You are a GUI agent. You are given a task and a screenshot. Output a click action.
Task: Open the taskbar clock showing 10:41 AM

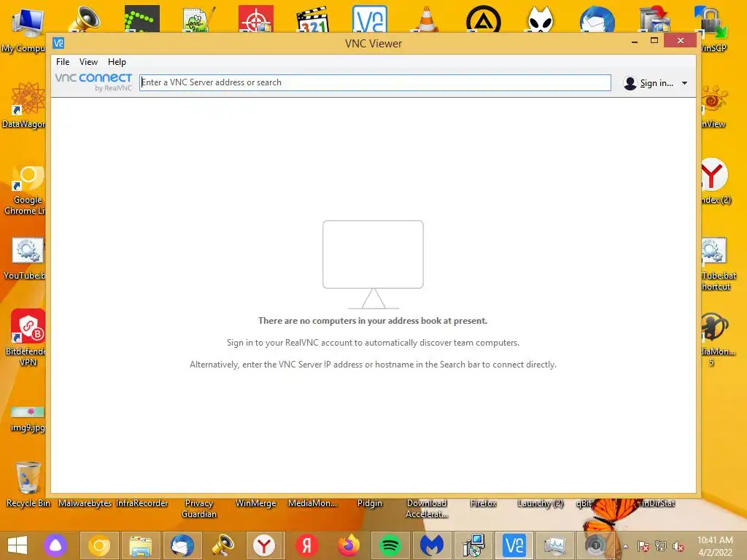[715, 546]
